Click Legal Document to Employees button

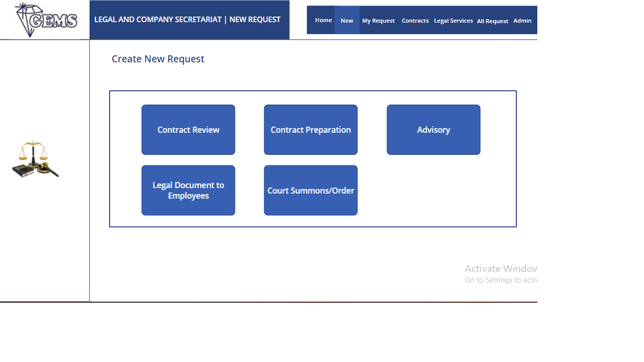pos(188,190)
